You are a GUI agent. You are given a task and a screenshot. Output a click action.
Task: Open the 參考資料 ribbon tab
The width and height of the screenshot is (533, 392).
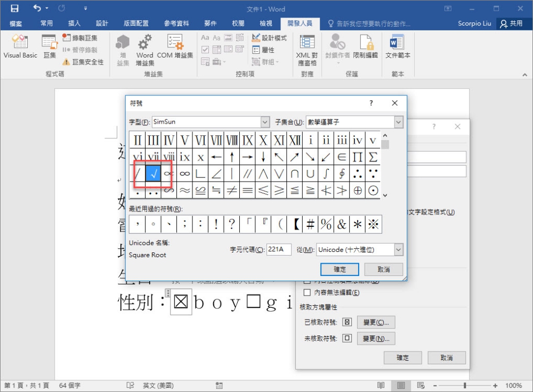point(176,23)
